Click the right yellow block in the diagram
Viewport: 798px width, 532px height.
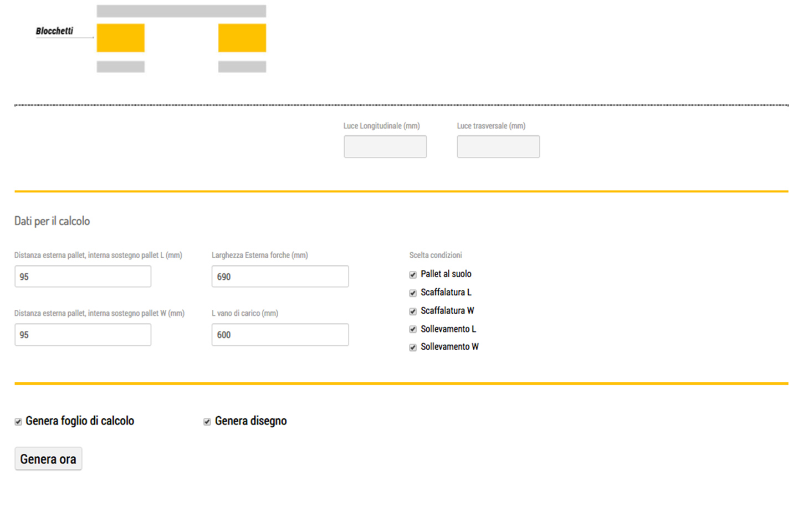pos(242,38)
